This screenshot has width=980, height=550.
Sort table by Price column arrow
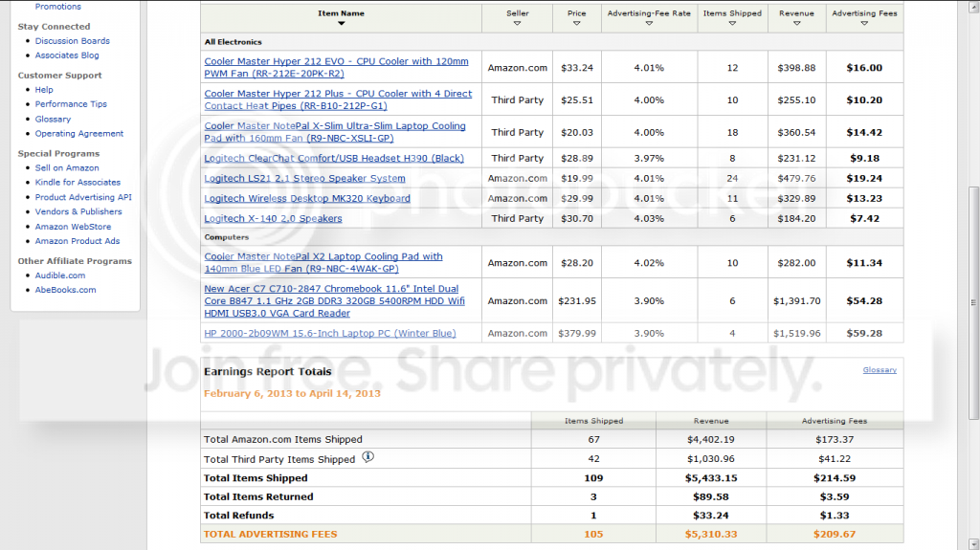tap(576, 24)
